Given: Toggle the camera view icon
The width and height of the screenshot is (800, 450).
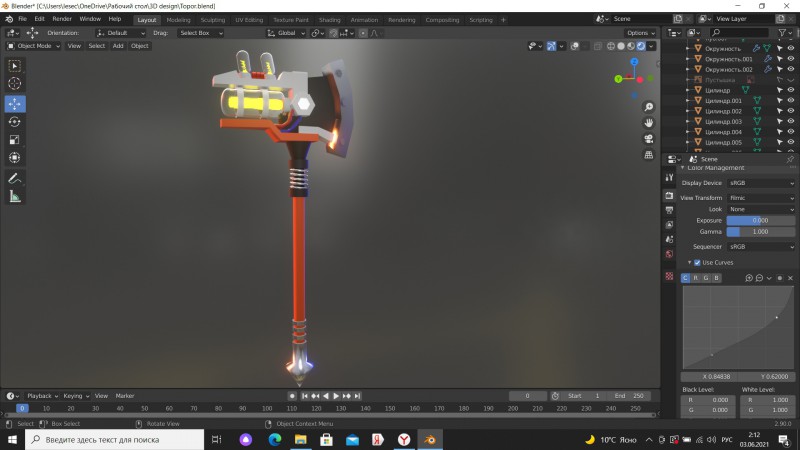Looking at the screenshot, I should [x=648, y=139].
